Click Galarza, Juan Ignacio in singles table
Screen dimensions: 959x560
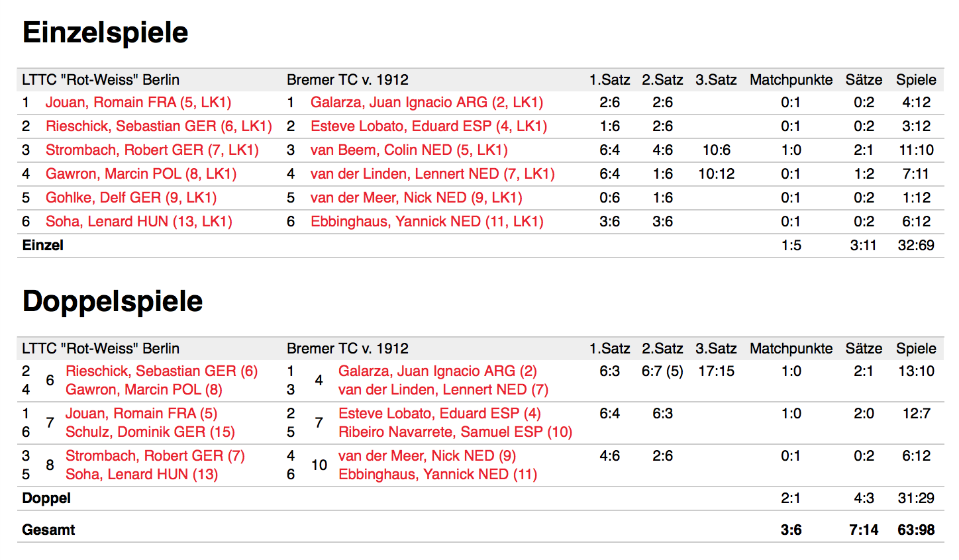click(427, 103)
